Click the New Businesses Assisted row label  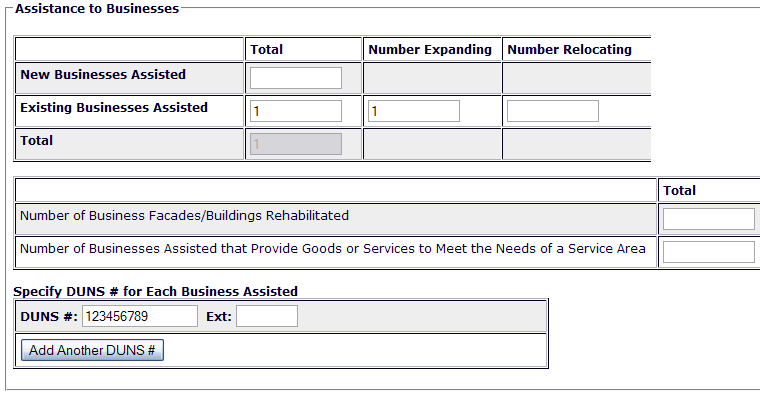(x=103, y=74)
